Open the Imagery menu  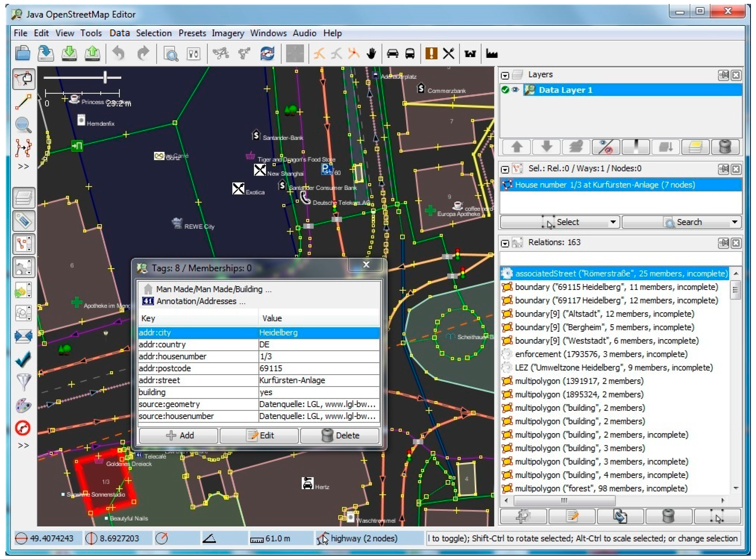(228, 33)
